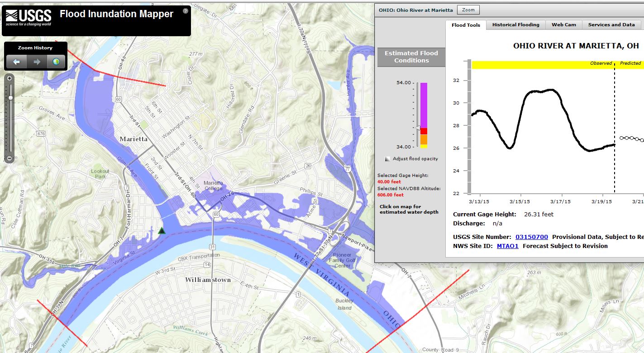
Task: Click the Current Gage Height 26.31 feet value
Action: point(539,214)
